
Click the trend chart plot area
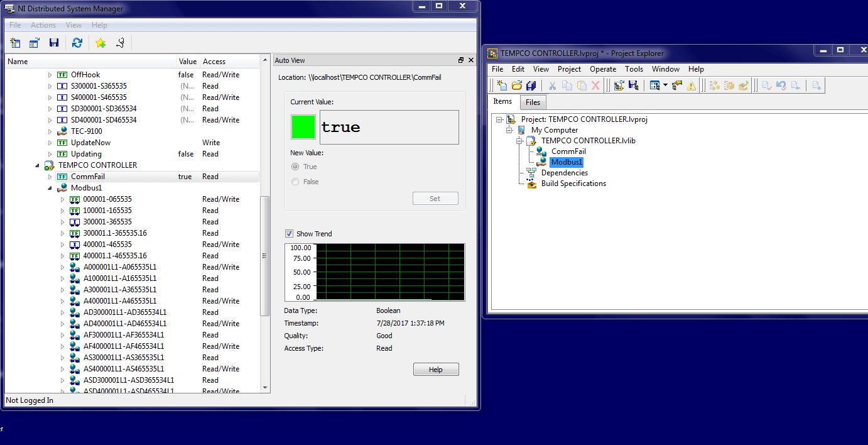[389, 272]
